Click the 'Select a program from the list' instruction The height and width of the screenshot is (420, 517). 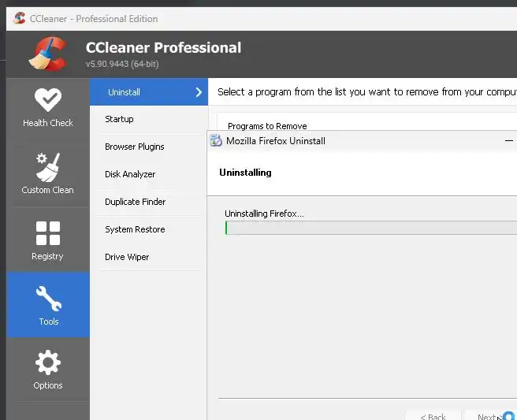click(367, 91)
